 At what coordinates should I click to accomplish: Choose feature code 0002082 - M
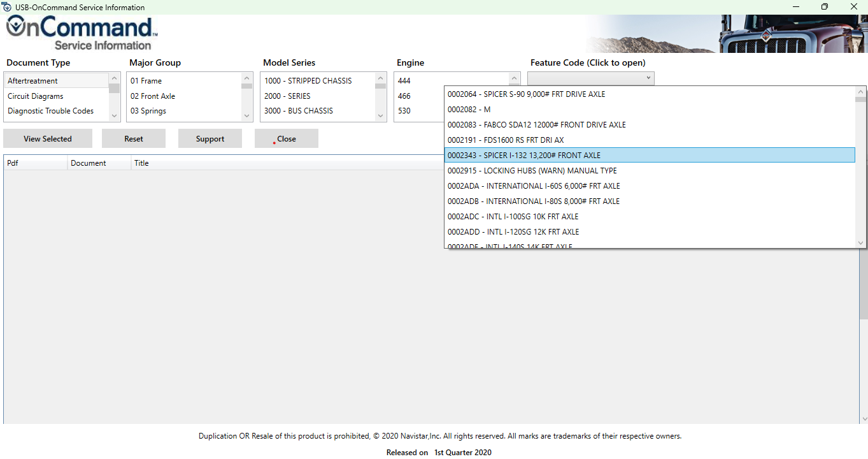click(650, 109)
